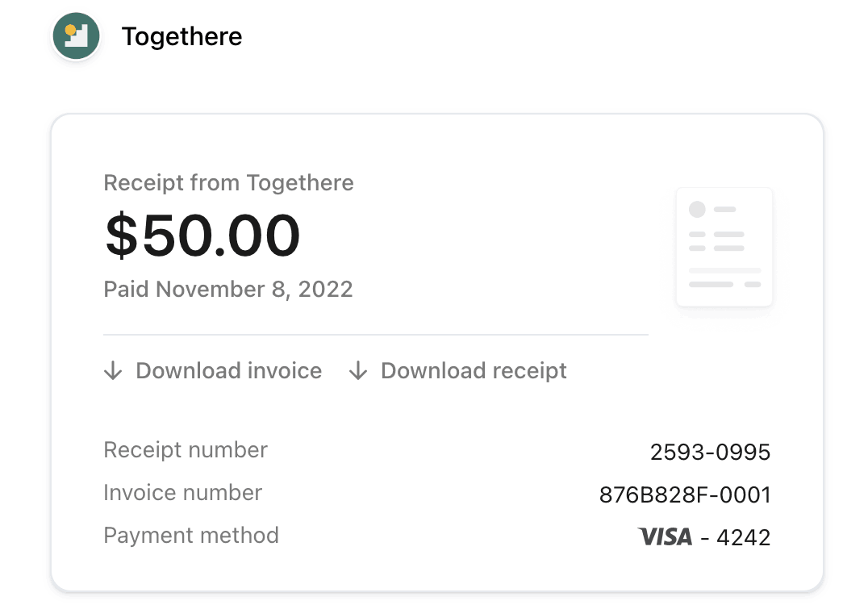This screenshot has height=605, width=868.
Task: Click the Receipt from Togethere heading
Action: click(228, 182)
